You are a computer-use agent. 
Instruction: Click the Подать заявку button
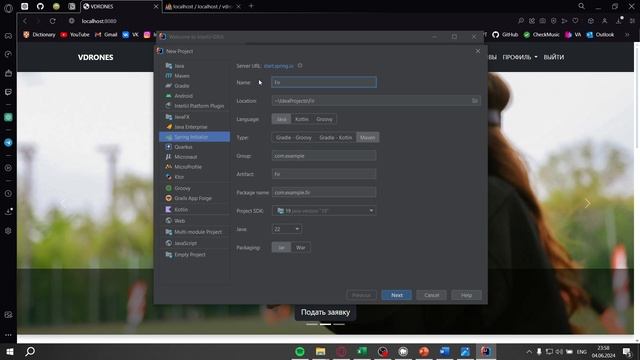[325, 312]
